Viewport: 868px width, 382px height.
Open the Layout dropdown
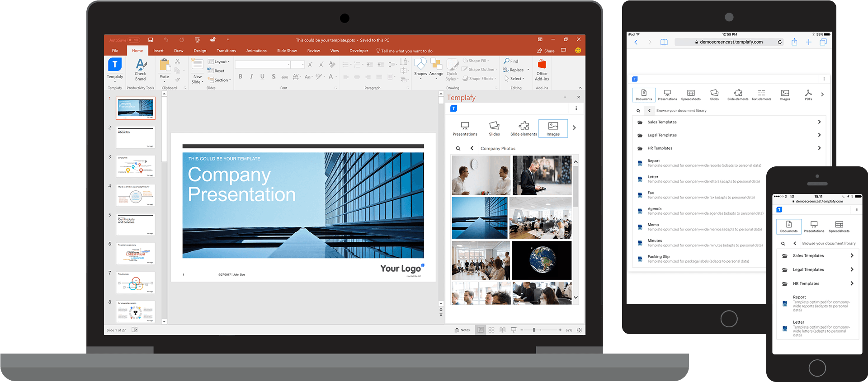219,62
